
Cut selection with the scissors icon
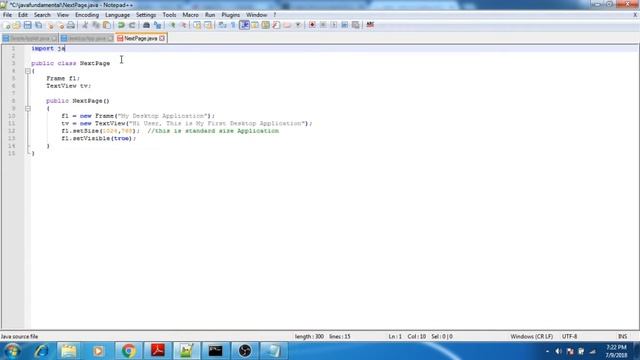click(x=85, y=25)
